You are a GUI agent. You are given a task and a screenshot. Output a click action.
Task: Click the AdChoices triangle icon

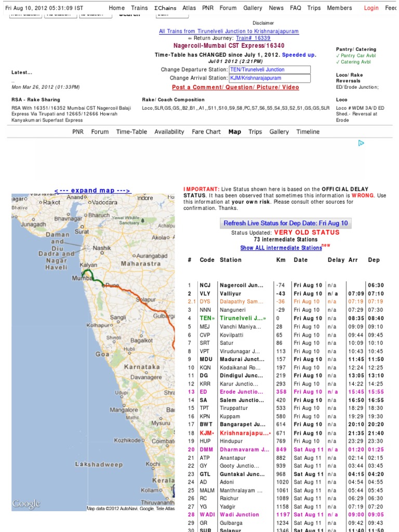click(x=361, y=143)
